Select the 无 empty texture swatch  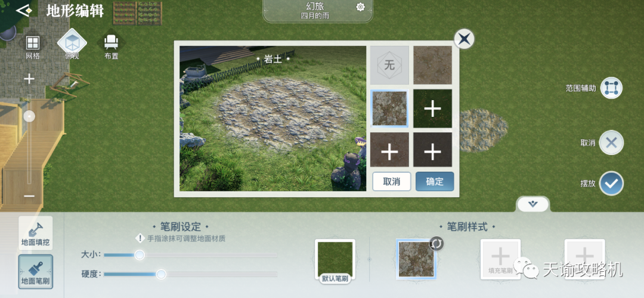(x=389, y=66)
